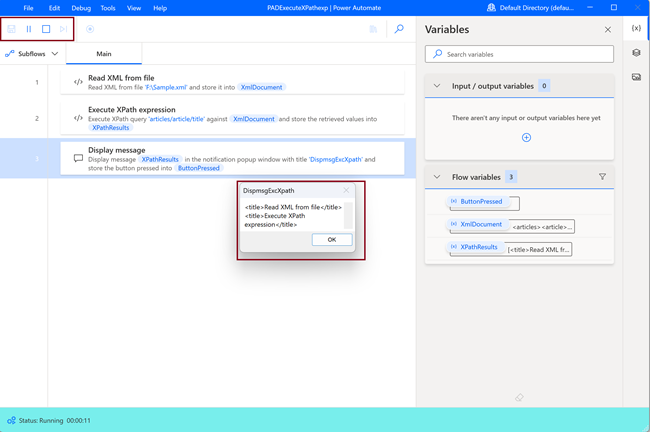The image size is (650, 432).
Task: Select the Display message action
Action: point(232,159)
